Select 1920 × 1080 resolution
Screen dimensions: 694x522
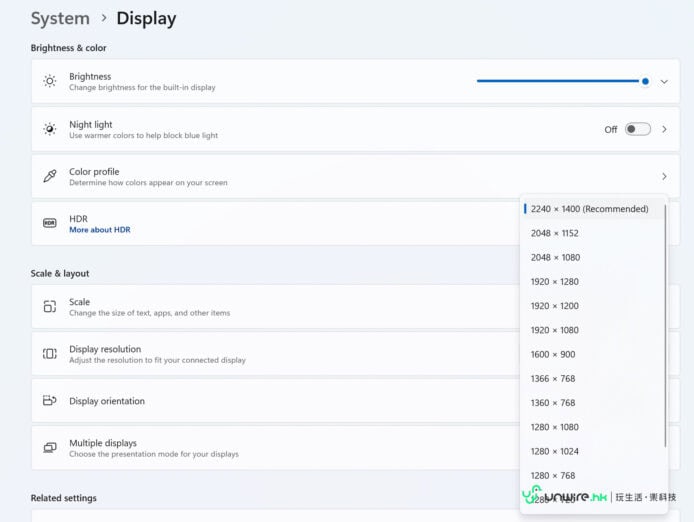pyautogui.click(x=555, y=330)
